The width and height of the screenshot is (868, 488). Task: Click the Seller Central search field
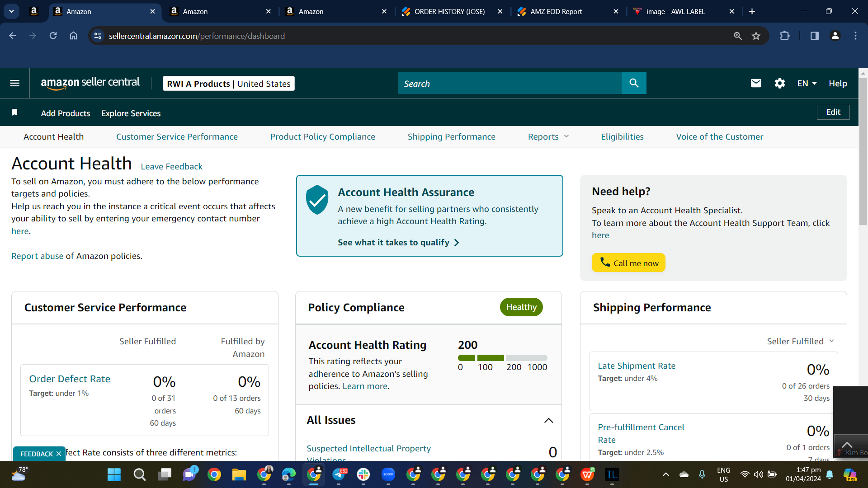509,83
